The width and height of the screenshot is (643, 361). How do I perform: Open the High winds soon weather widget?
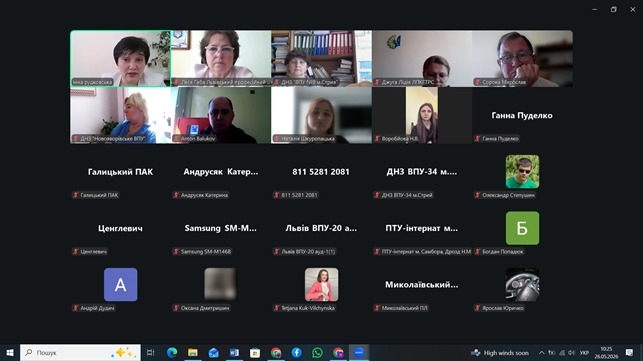pyautogui.click(x=500, y=353)
